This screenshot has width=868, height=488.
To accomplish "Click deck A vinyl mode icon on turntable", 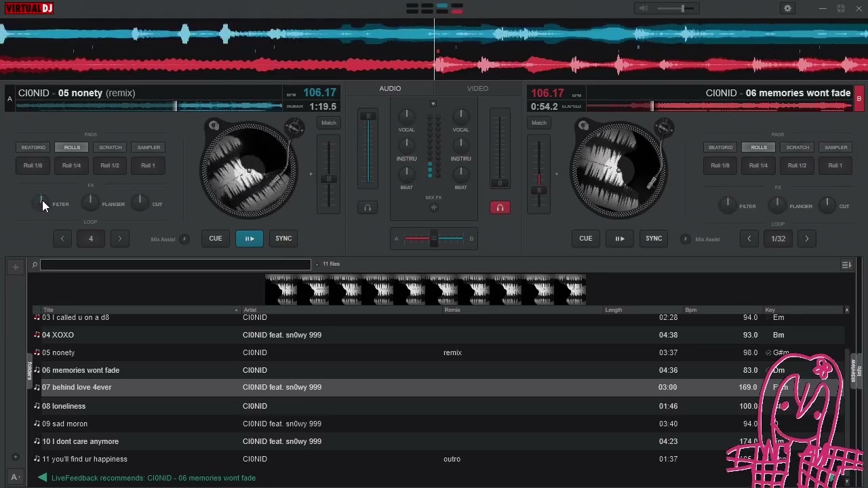I will [214, 125].
